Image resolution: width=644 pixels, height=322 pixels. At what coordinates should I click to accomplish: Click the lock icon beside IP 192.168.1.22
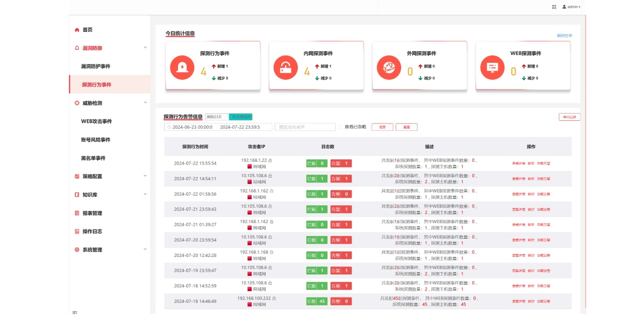click(270, 160)
